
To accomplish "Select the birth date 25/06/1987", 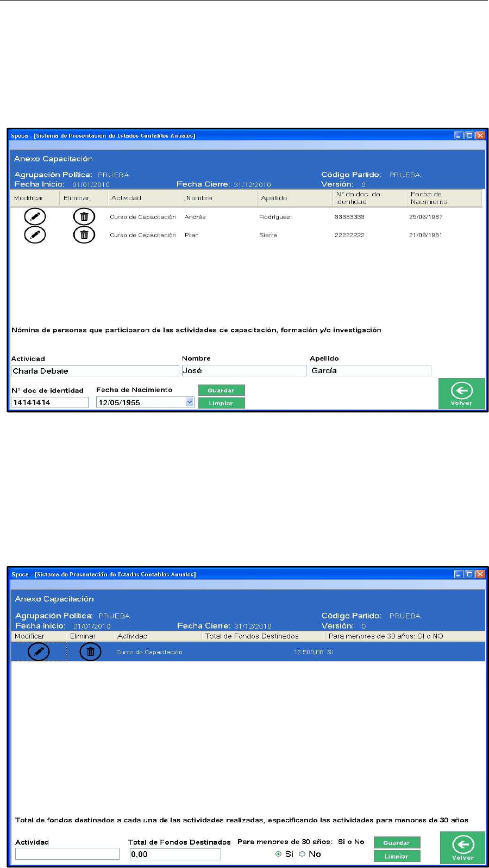I will coord(426,216).
